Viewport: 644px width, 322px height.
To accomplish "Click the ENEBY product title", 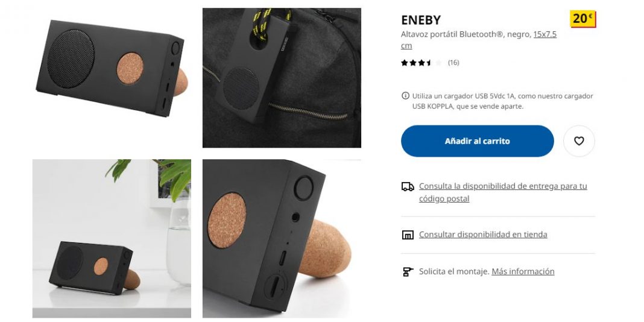I will (421, 20).
